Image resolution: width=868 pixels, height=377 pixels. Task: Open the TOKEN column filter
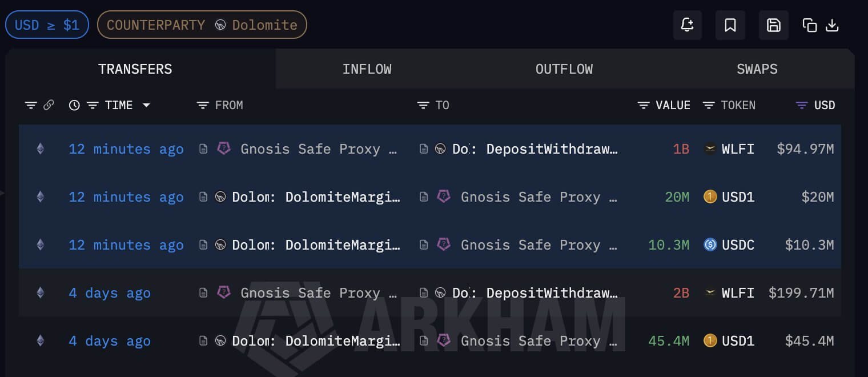point(709,105)
